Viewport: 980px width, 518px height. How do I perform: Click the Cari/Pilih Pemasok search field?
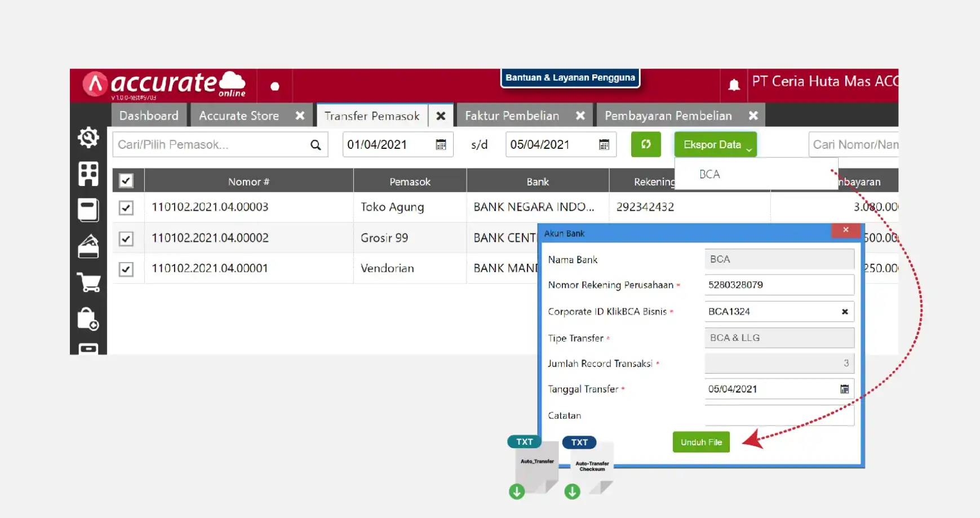click(x=220, y=145)
